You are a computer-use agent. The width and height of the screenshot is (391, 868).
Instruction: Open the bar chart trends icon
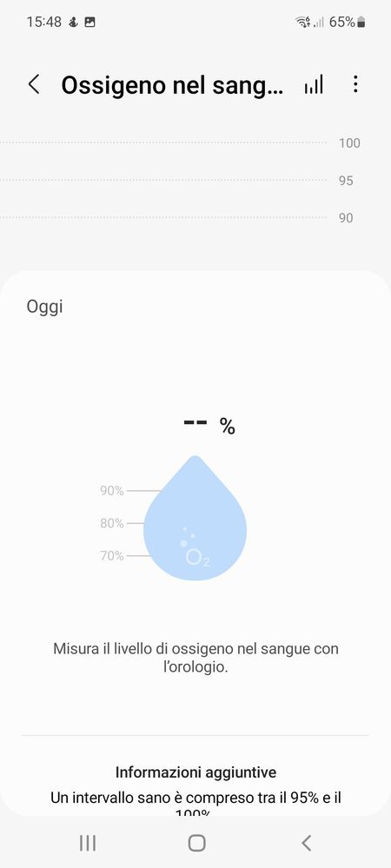[314, 84]
